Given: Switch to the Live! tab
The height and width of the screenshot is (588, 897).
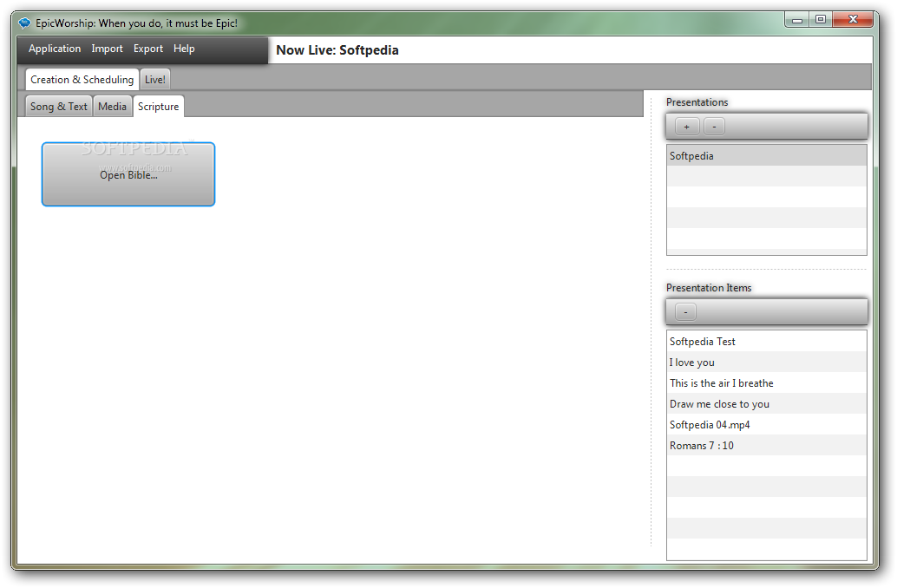Looking at the screenshot, I should click(x=155, y=80).
